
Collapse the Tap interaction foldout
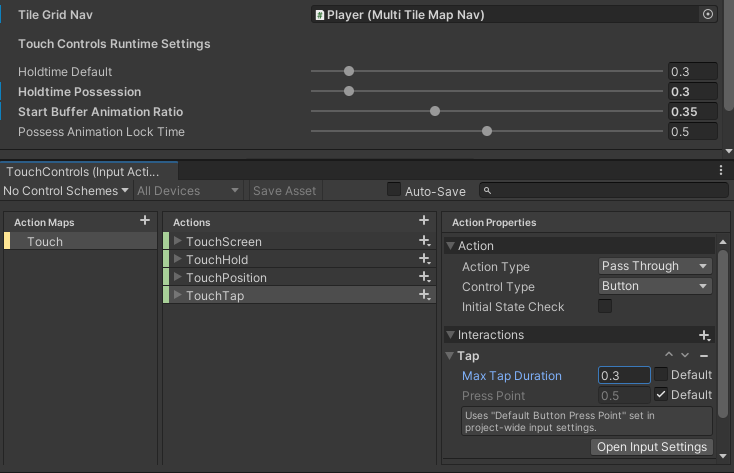(449, 356)
